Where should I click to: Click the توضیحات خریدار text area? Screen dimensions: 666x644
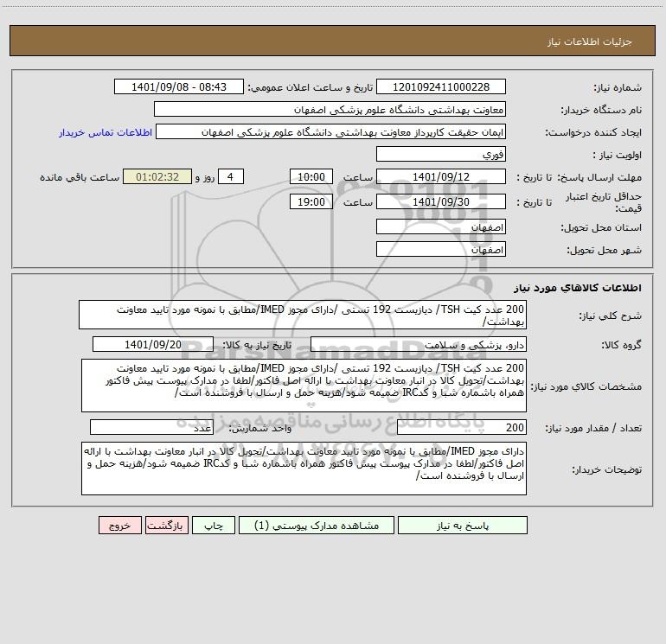pos(304,469)
